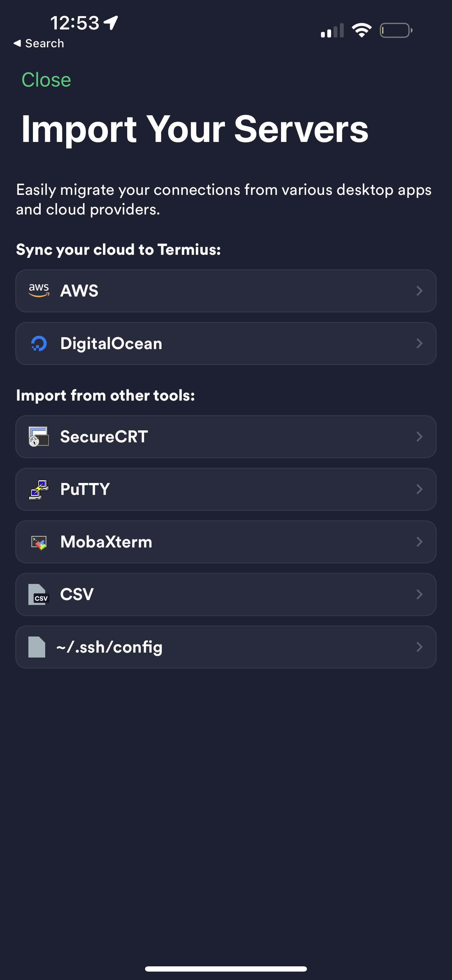Viewport: 452px width, 980px height.
Task: Tap the ssh config file icon
Action: click(37, 647)
